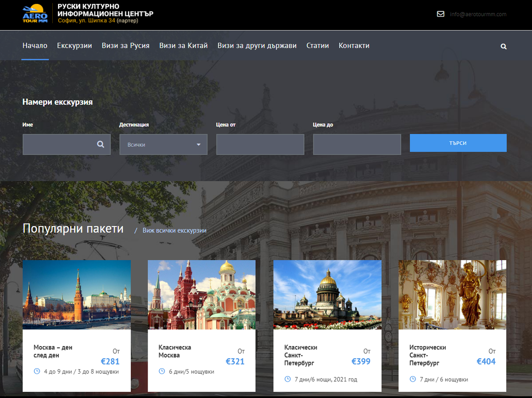Click the Намери екскурзия heading
Screen dimensions: 532x398
58,102
